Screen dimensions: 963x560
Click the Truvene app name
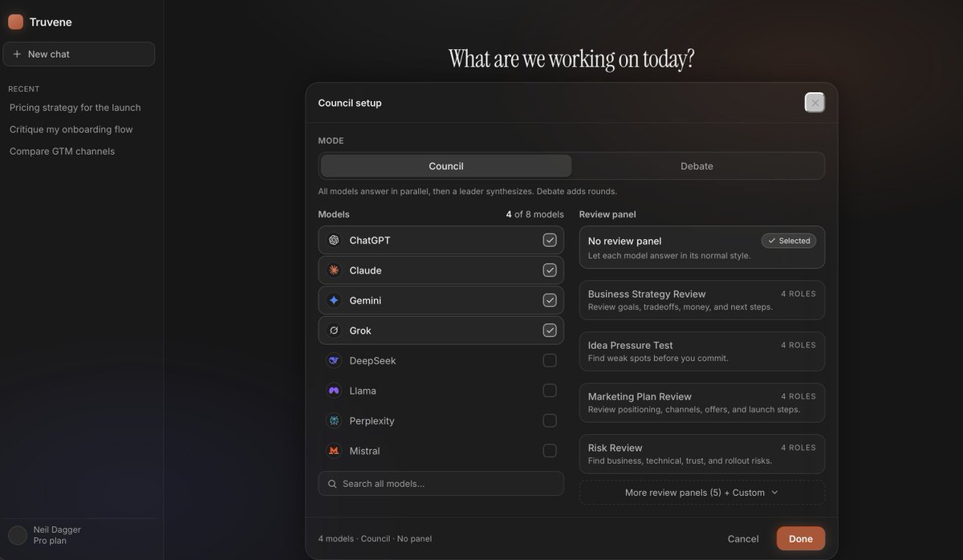click(x=51, y=22)
